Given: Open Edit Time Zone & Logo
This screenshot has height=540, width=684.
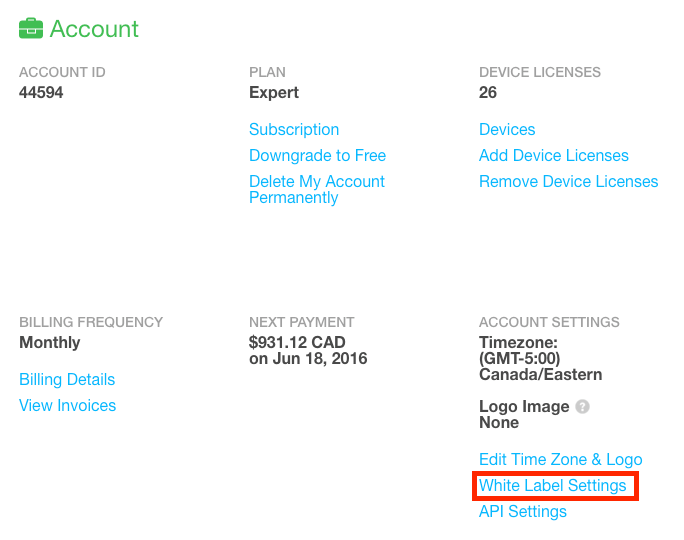Looking at the screenshot, I should (x=561, y=459).
